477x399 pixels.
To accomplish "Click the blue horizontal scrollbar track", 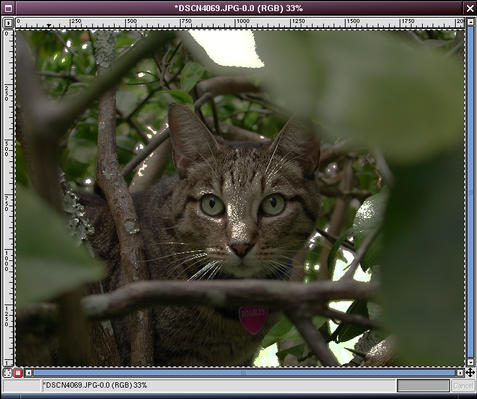I will [244, 373].
